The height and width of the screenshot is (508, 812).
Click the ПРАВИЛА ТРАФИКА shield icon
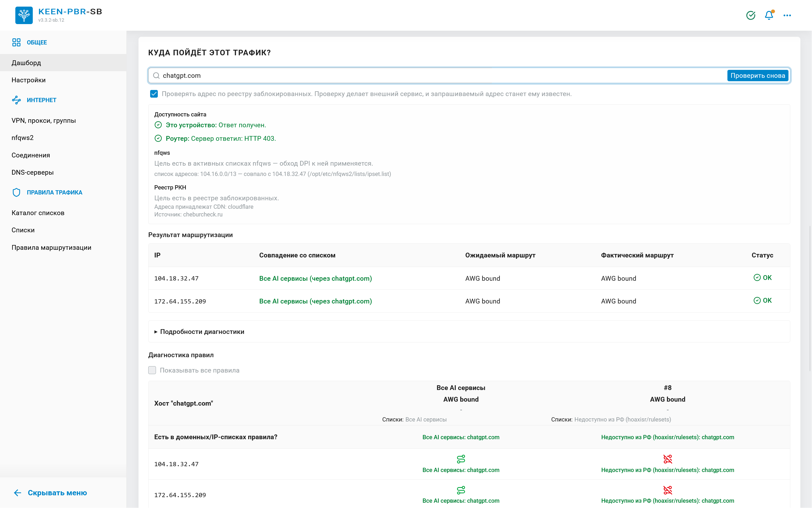point(16,193)
